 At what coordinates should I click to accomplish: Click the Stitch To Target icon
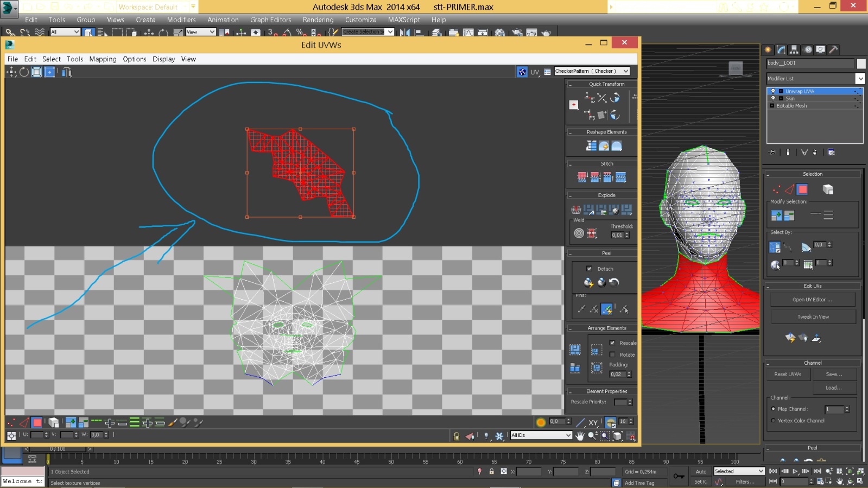coord(582,178)
